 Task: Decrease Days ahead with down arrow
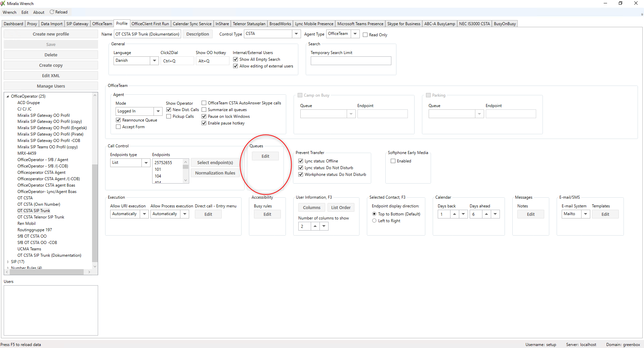495,214
